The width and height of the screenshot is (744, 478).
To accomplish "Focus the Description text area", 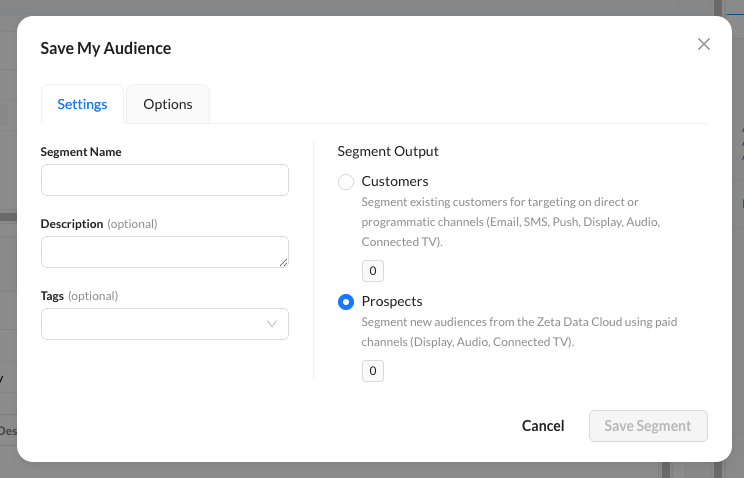I will 165,252.
